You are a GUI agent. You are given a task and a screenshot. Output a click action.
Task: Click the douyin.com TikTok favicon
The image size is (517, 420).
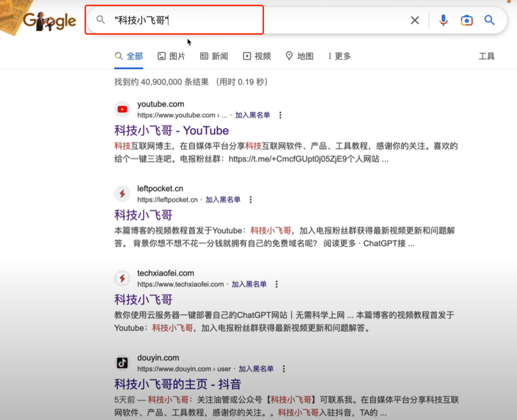point(122,362)
